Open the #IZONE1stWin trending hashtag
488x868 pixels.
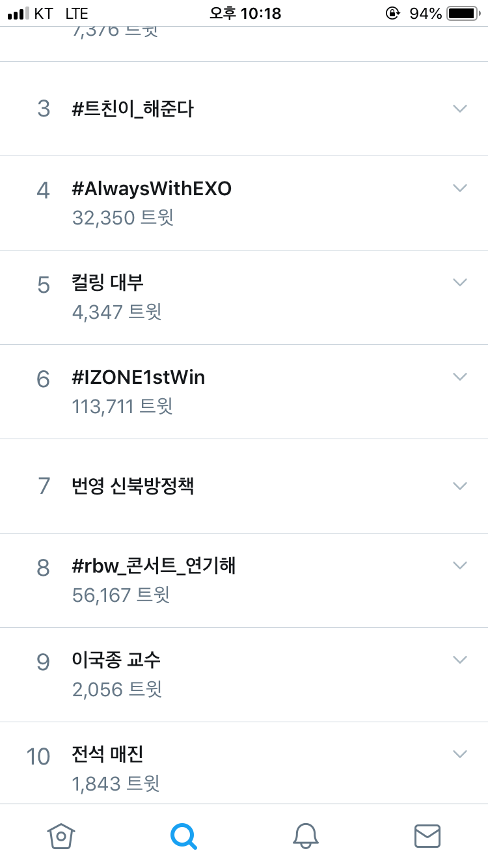point(139,377)
